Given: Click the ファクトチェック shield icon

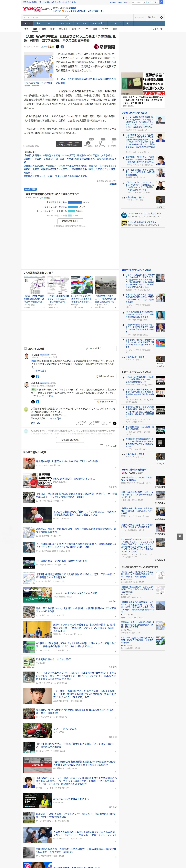Looking at the screenshot, I should point(124,215).
